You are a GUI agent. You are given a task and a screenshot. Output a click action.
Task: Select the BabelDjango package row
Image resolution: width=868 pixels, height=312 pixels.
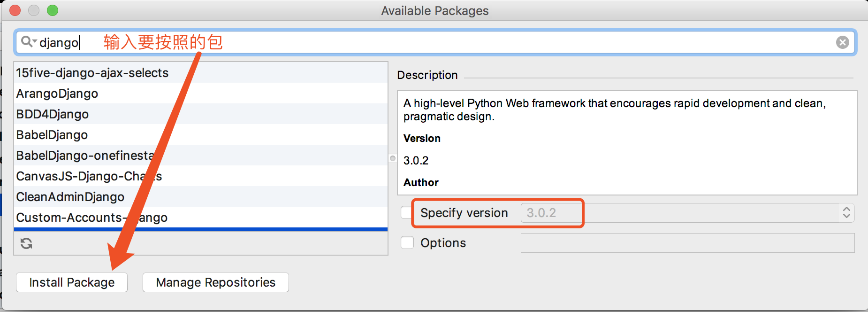coord(201,135)
